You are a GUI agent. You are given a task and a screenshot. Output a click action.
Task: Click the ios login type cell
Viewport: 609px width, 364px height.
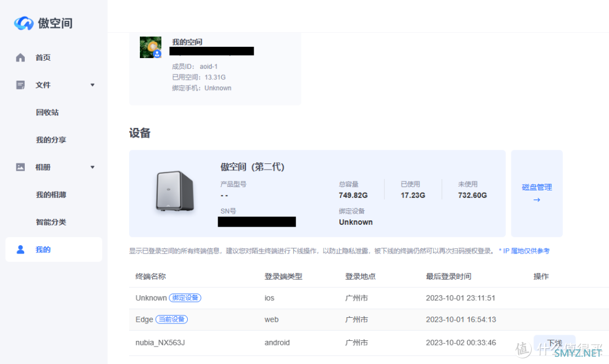[270, 298]
